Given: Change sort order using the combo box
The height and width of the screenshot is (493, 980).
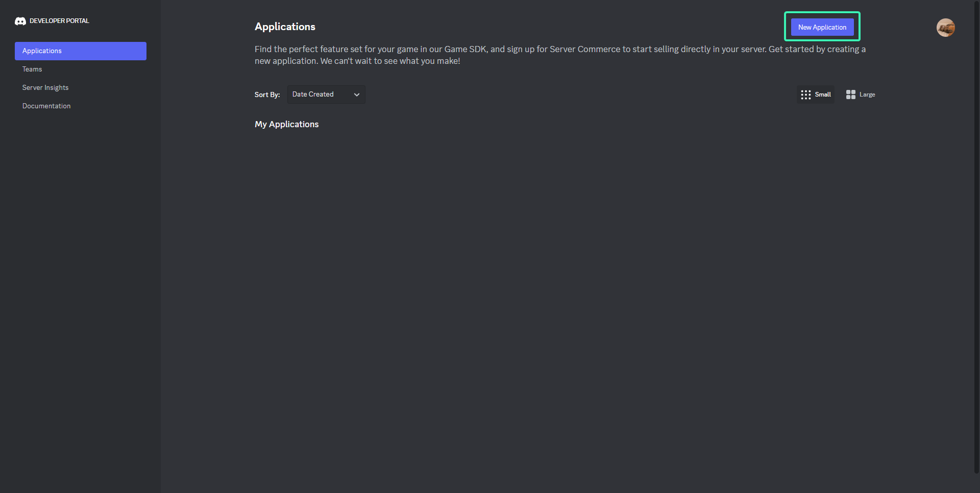Looking at the screenshot, I should 326,94.
